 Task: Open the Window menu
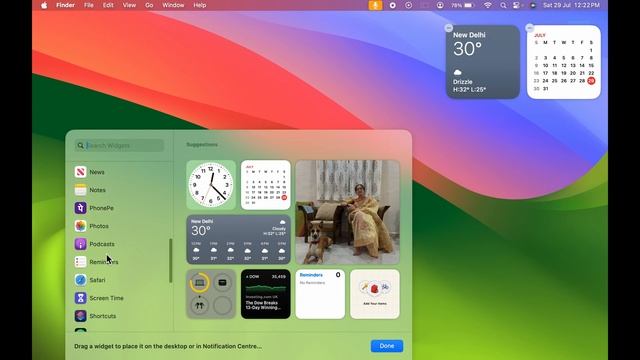pos(173,5)
